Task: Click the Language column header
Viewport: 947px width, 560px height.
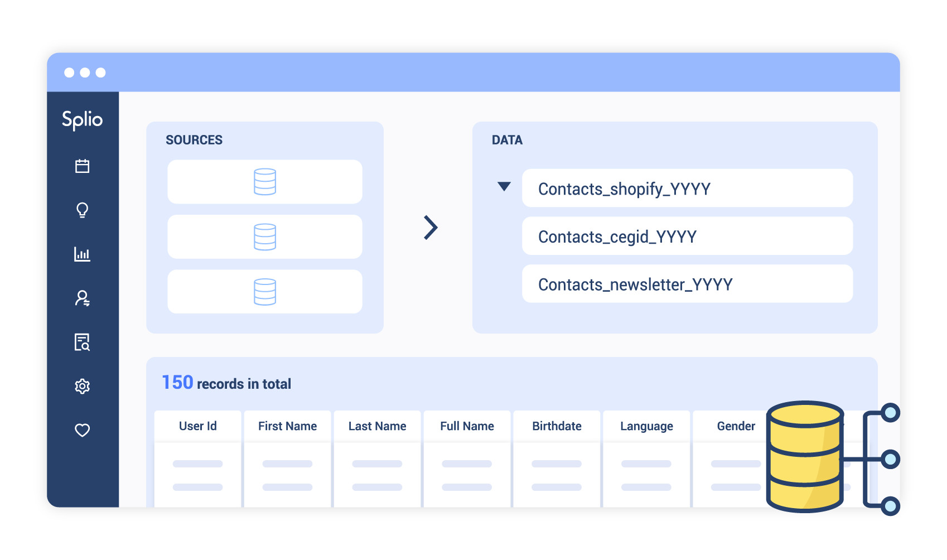Action: (646, 426)
